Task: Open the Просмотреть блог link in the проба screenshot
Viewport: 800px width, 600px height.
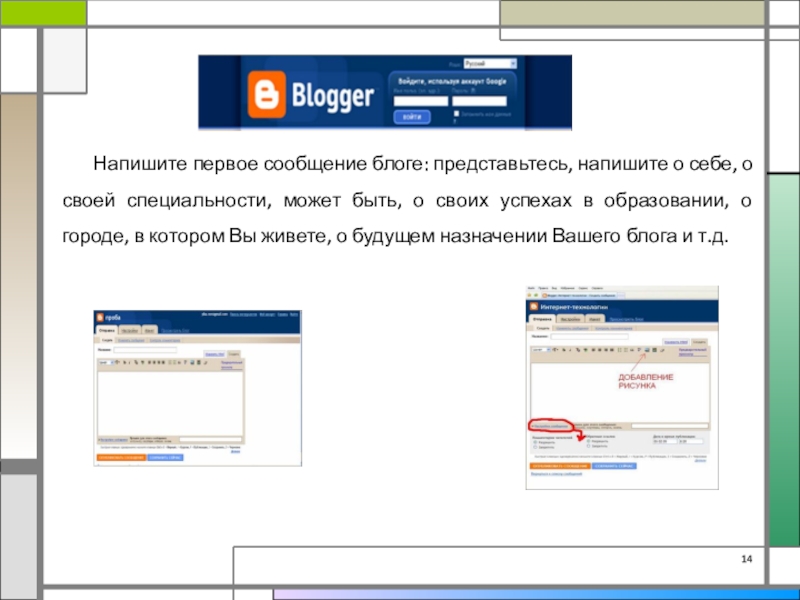Action: coord(175,331)
